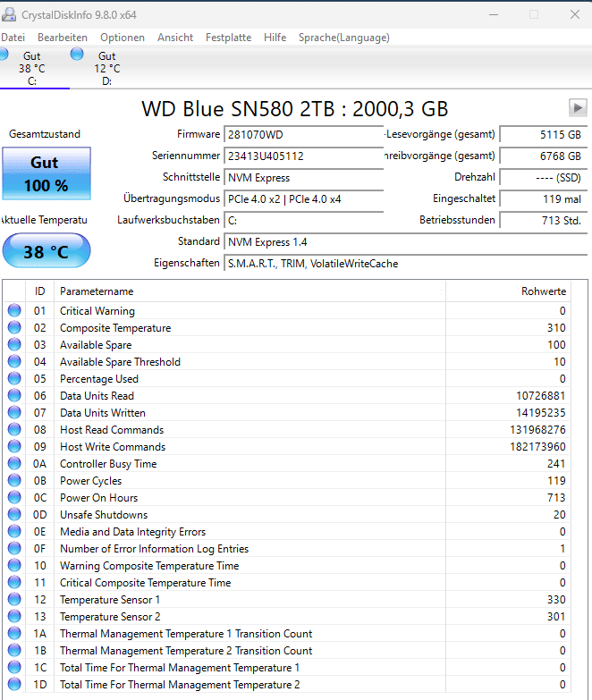592x700 pixels.
Task: Select raw value 182173960
Action: click(x=537, y=446)
